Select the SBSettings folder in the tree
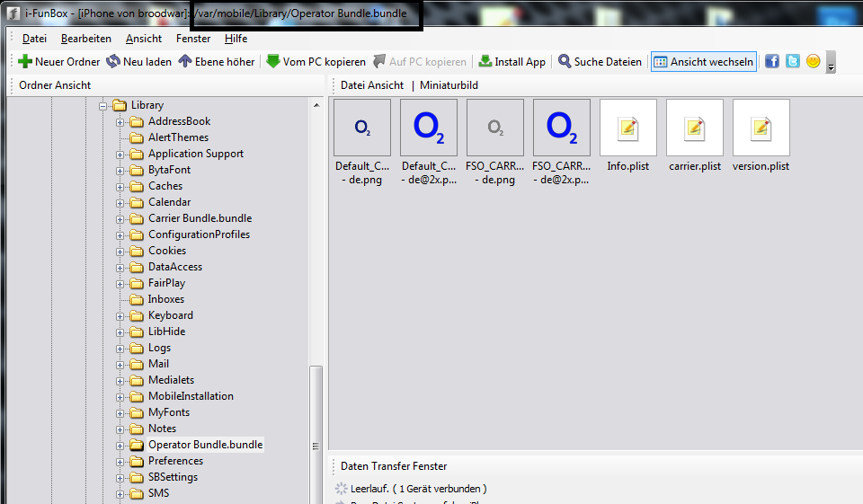 [x=173, y=477]
